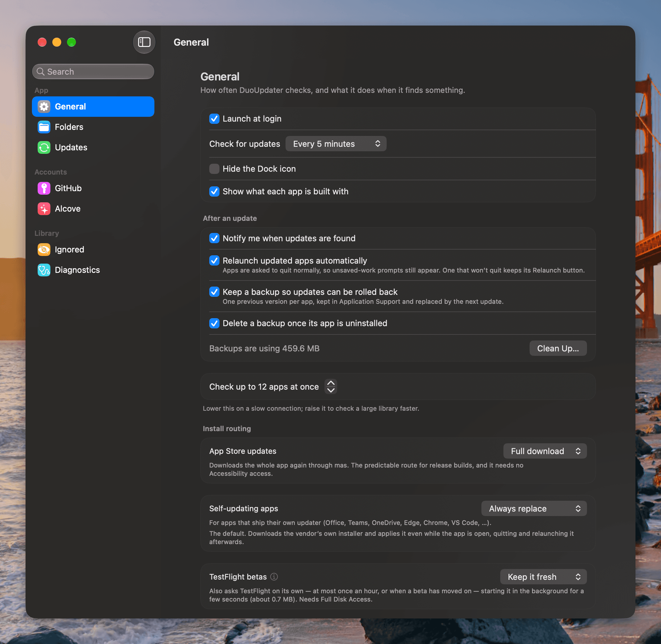This screenshot has width=661, height=644.
Task: Increase the apps checked at once with stepper
Action: (x=331, y=383)
